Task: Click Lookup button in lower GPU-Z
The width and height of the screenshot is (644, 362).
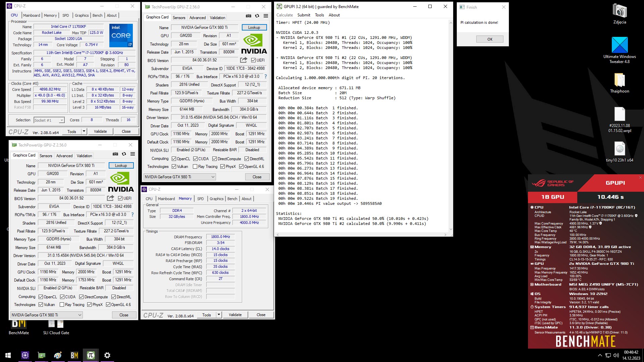Action: point(121,166)
